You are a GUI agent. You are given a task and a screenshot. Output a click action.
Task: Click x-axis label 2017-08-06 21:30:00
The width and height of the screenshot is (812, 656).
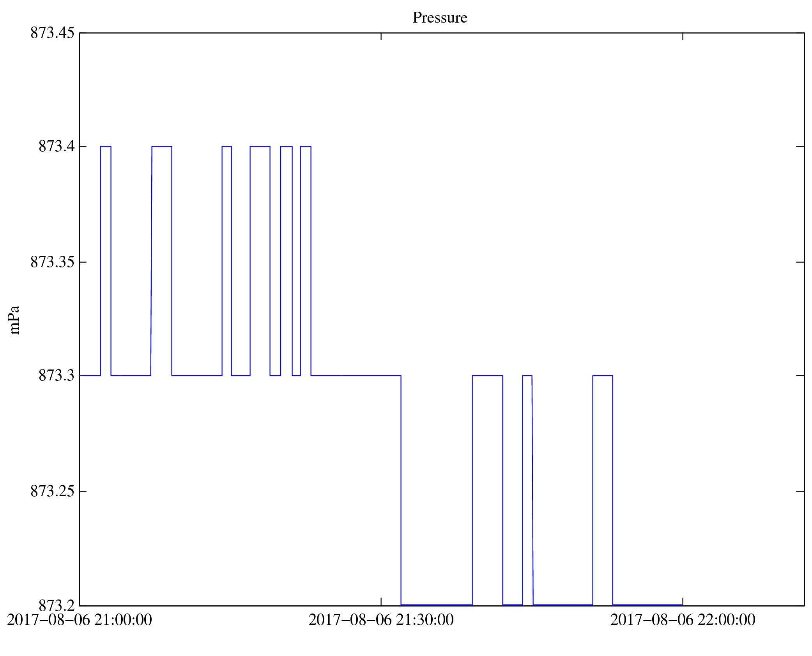381,620
